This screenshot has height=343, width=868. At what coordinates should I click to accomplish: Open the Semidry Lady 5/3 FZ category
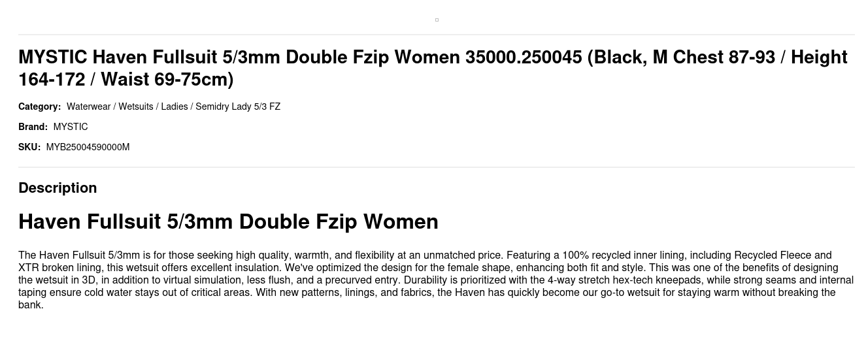238,106
